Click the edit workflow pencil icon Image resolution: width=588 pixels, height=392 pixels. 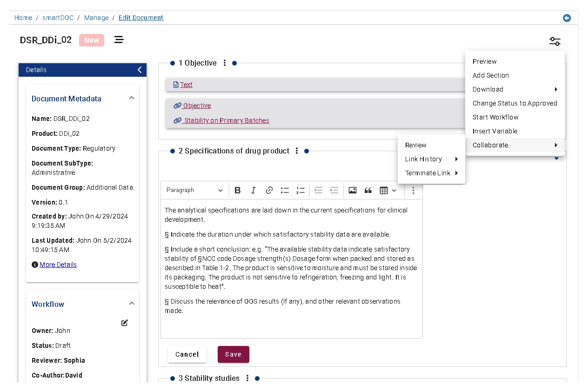click(x=125, y=323)
